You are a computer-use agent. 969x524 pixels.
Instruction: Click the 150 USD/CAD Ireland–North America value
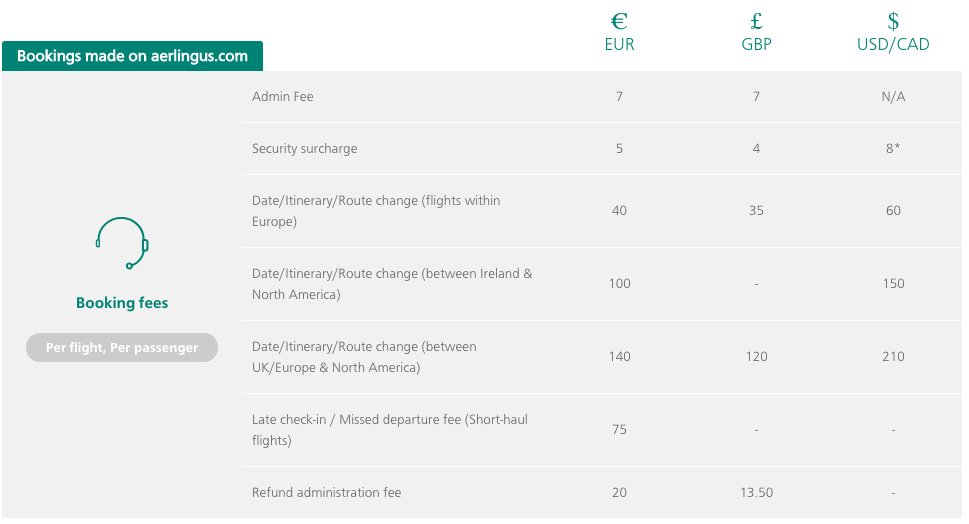point(893,284)
